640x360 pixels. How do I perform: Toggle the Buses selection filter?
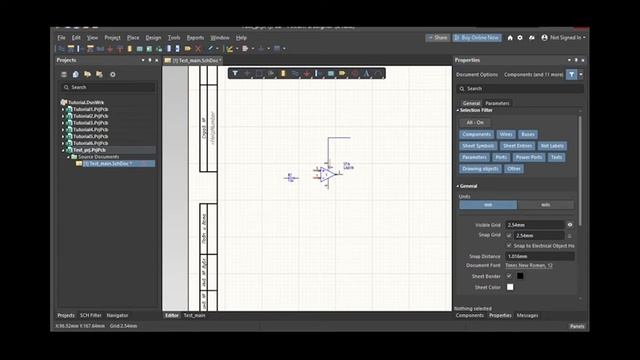[528, 134]
